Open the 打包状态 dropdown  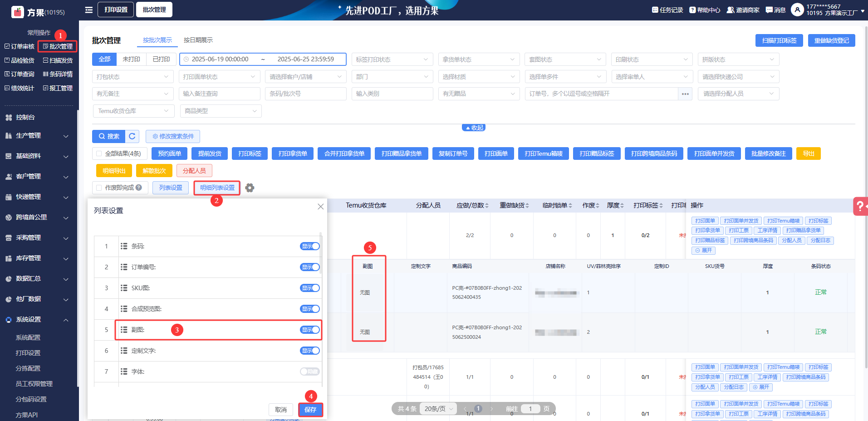132,77
